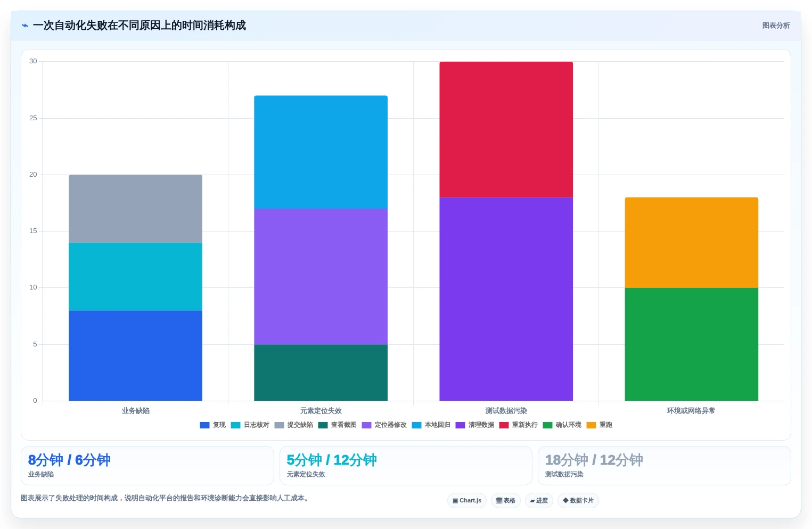The image size is (812, 529).
Task: Select the 进度 tag
Action: (x=539, y=501)
